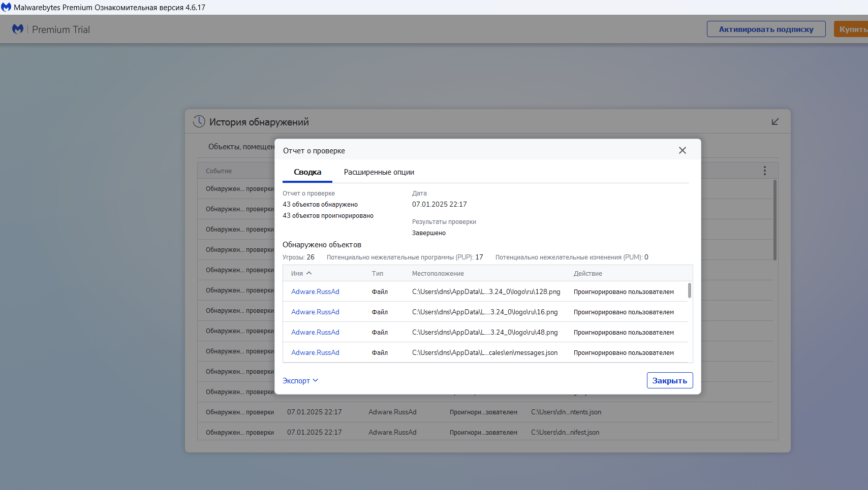Click the report detections list scrollbar
The height and width of the screenshot is (490, 868).
click(x=690, y=291)
